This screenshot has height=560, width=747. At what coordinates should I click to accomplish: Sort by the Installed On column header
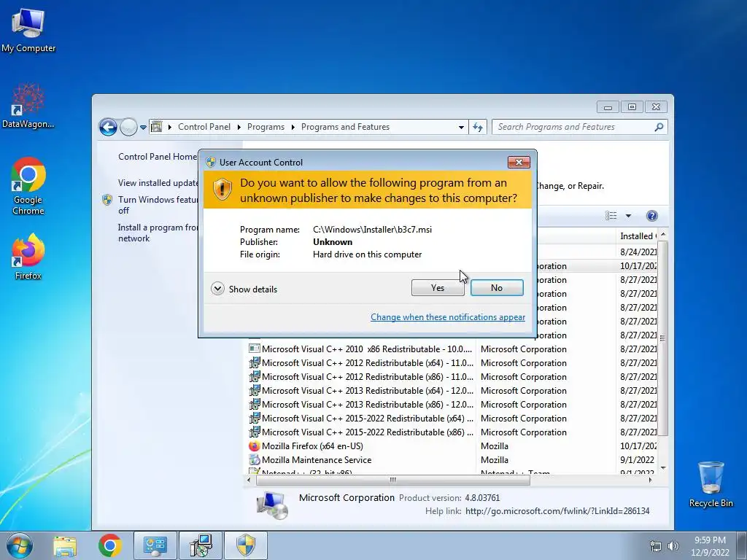pos(638,236)
